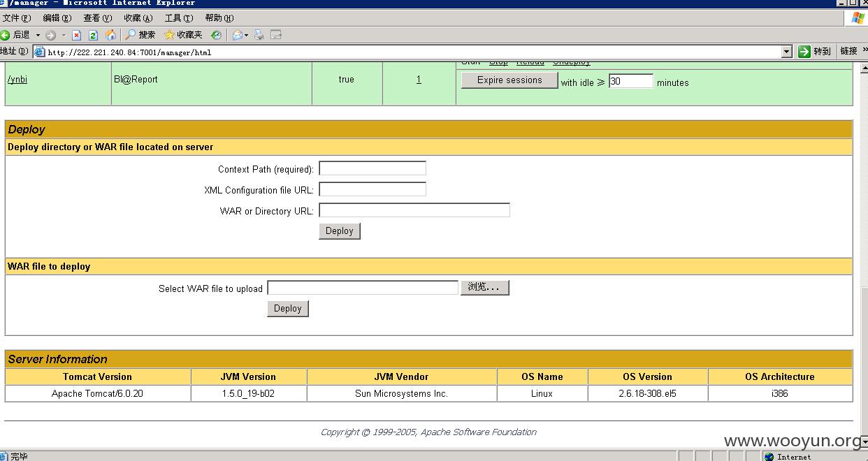This screenshot has height=461, width=868.
Task: Click the 浏览... Browse button
Action: (485, 288)
